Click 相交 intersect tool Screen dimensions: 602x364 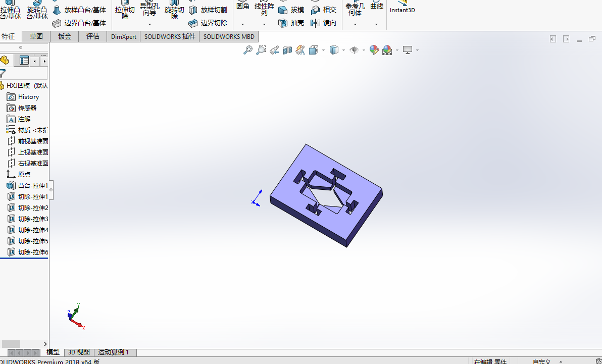pos(324,10)
